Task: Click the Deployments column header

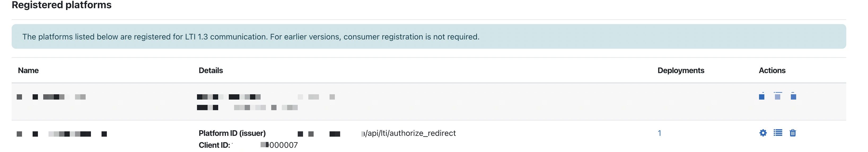Action: click(681, 71)
